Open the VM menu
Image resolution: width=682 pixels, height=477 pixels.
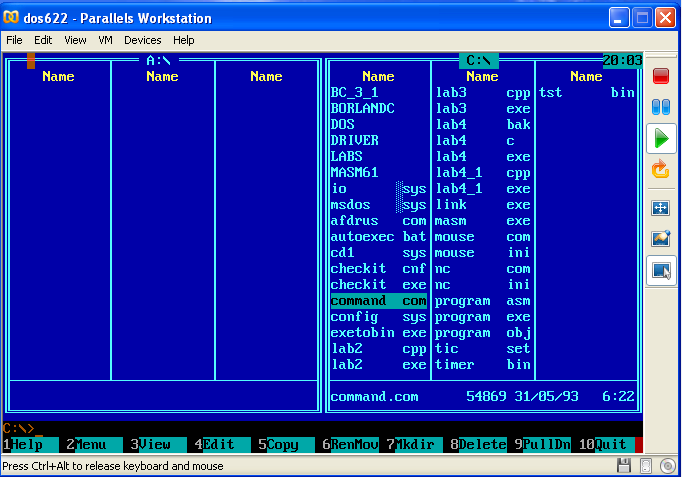(x=105, y=40)
